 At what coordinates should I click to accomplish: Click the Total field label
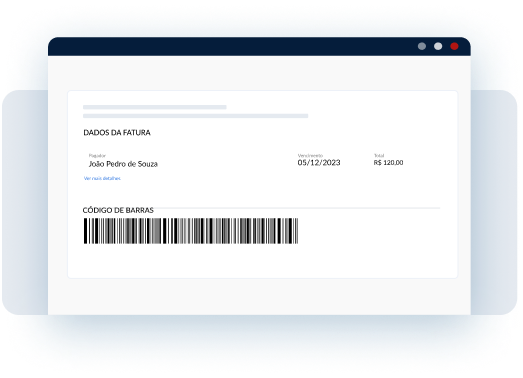click(379, 155)
